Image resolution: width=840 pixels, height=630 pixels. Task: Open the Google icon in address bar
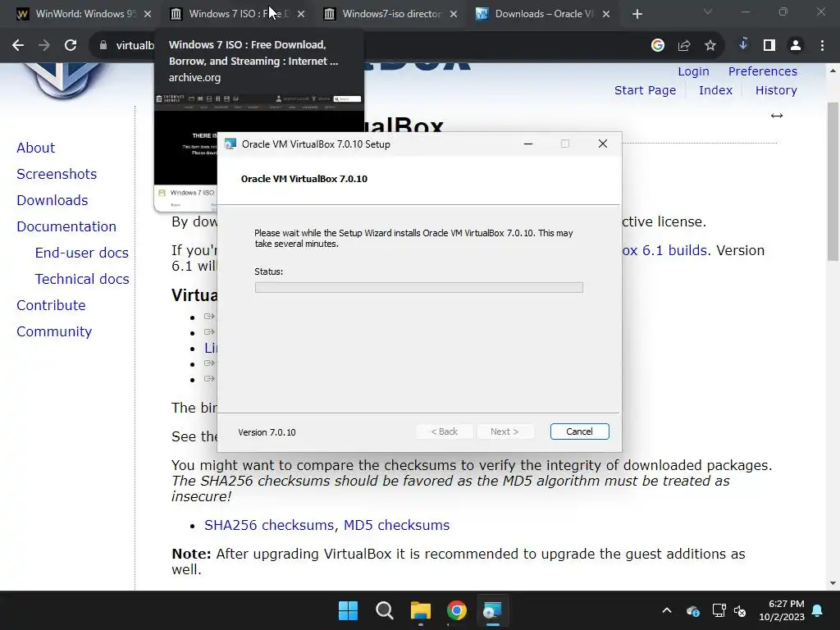[x=657, y=46]
